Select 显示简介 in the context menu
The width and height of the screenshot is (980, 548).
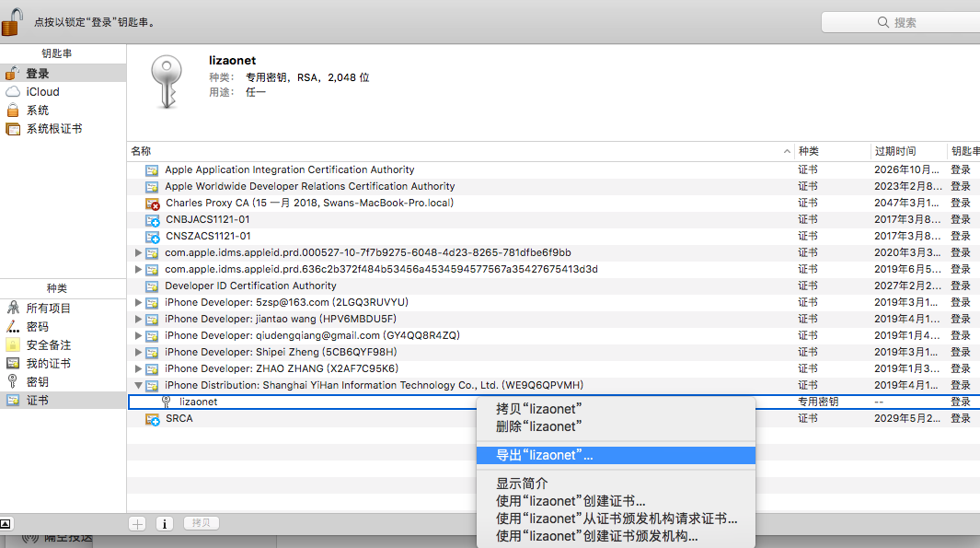[522, 484]
